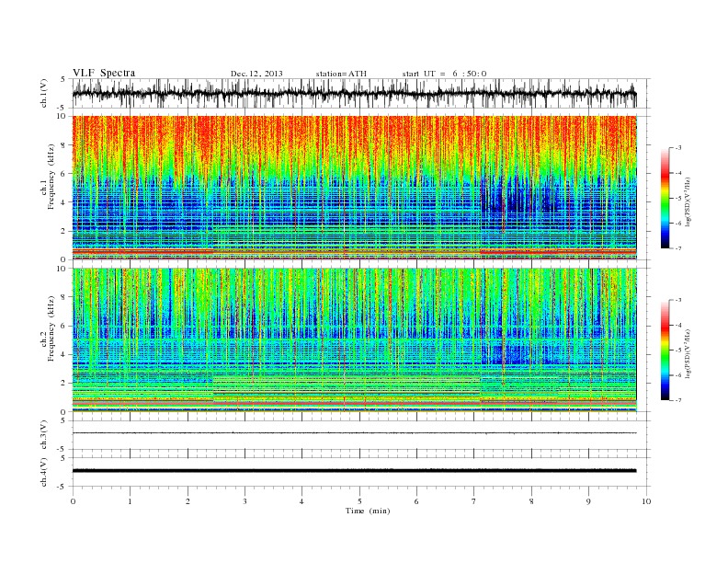Click the time axis tick label '7'
This screenshot has width=728, height=563.
pyautogui.click(x=474, y=501)
